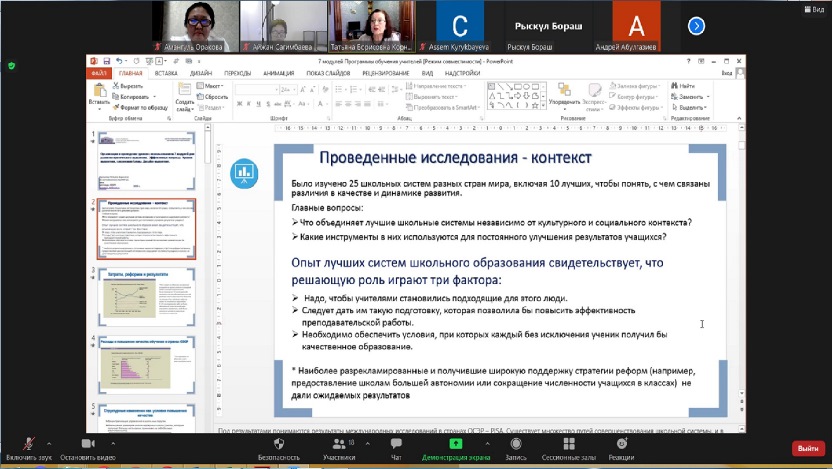Show next participants with blue arrow
Screen dimensions: 833x469
pyautogui.click(x=697, y=26)
